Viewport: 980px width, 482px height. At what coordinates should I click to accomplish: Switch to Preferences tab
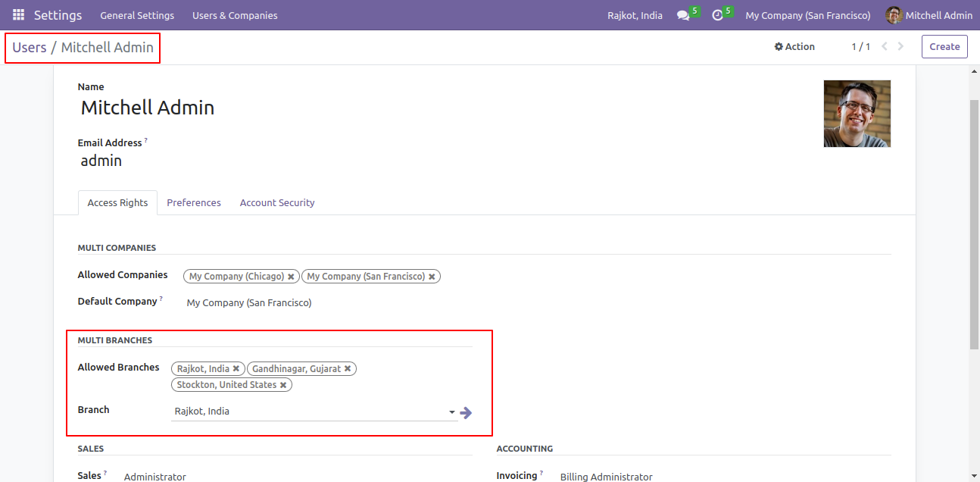click(194, 202)
